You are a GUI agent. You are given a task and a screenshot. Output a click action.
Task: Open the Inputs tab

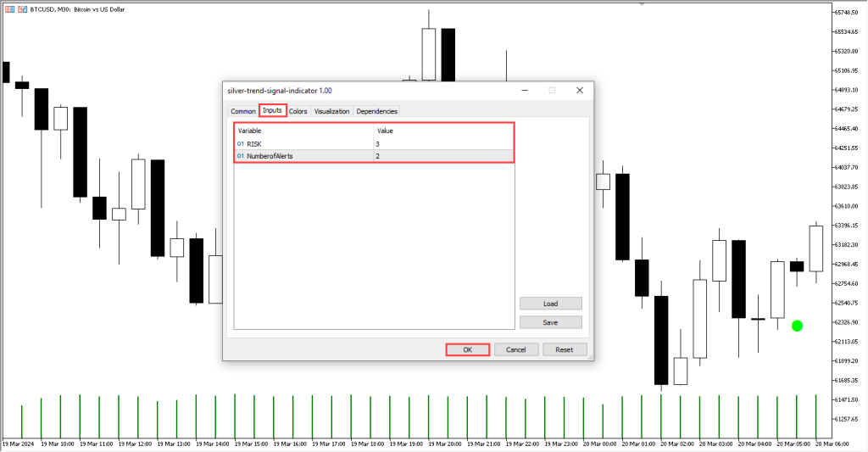(x=272, y=110)
